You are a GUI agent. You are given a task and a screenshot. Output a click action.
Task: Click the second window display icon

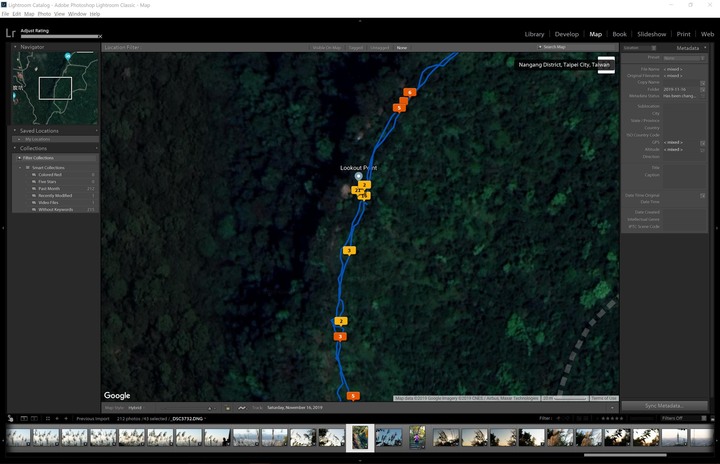tap(34, 419)
